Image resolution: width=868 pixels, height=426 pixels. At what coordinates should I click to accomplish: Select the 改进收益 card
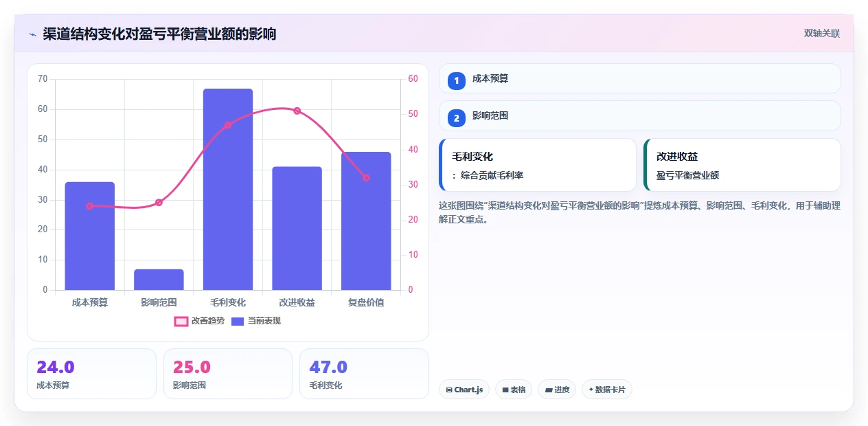click(742, 165)
